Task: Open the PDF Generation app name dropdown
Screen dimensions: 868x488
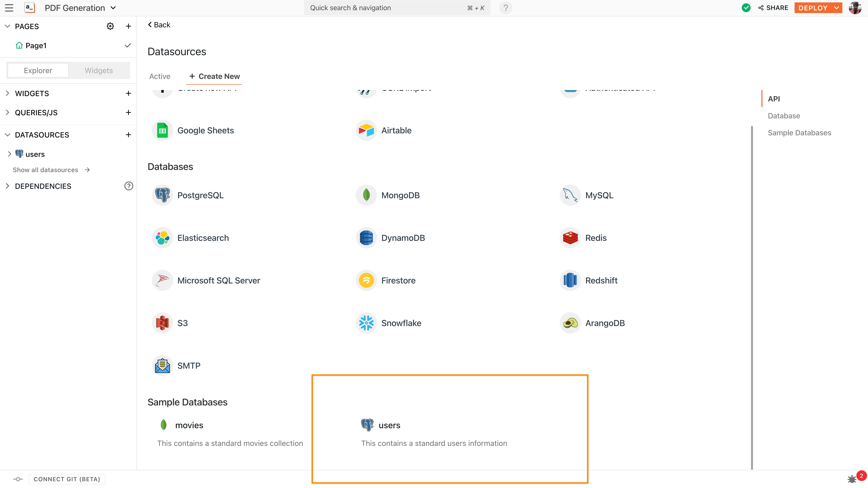Action: (80, 8)
